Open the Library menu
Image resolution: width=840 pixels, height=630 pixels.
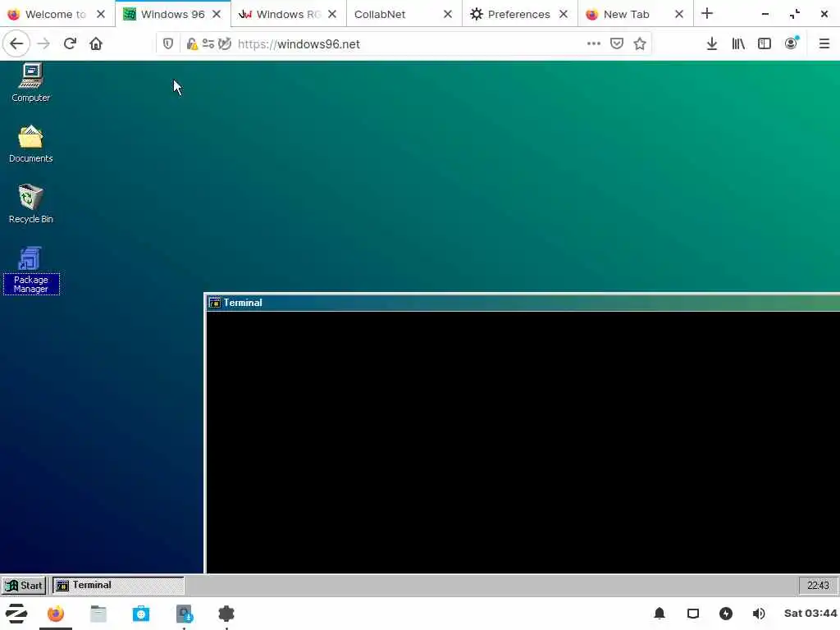click(738, 44)
